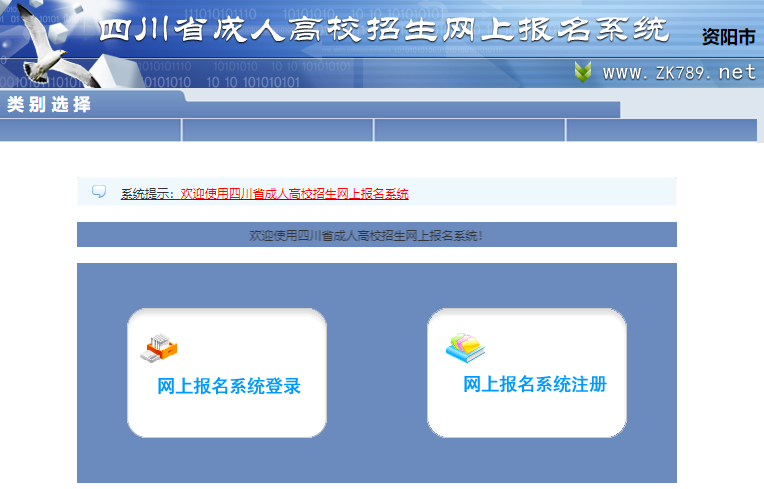Click the 资阳市 city label in header

click(x=728, y=37)
